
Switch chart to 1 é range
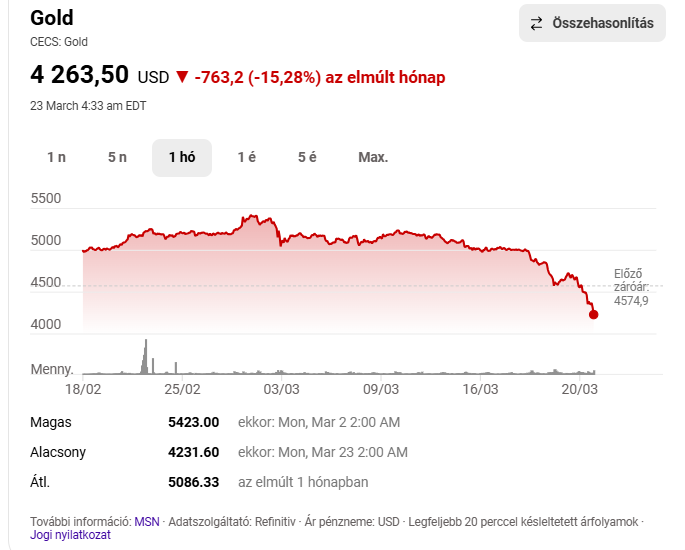(x=246, y=157)
